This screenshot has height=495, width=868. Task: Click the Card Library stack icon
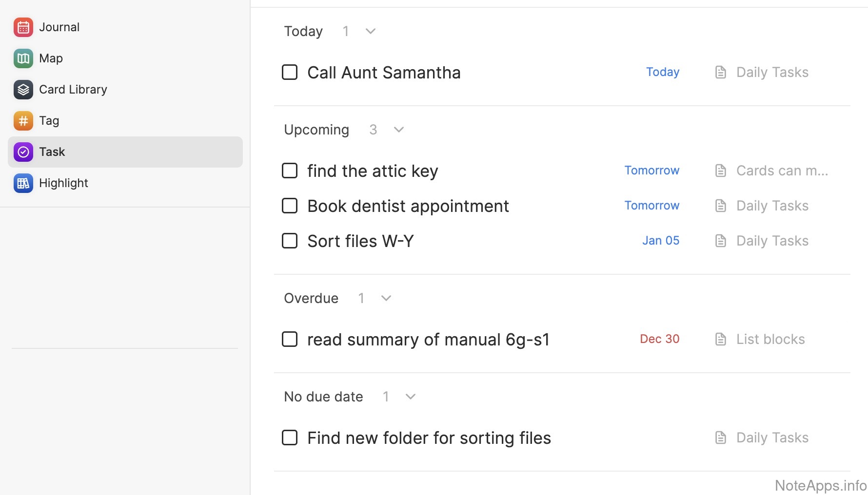pos(23,90)
